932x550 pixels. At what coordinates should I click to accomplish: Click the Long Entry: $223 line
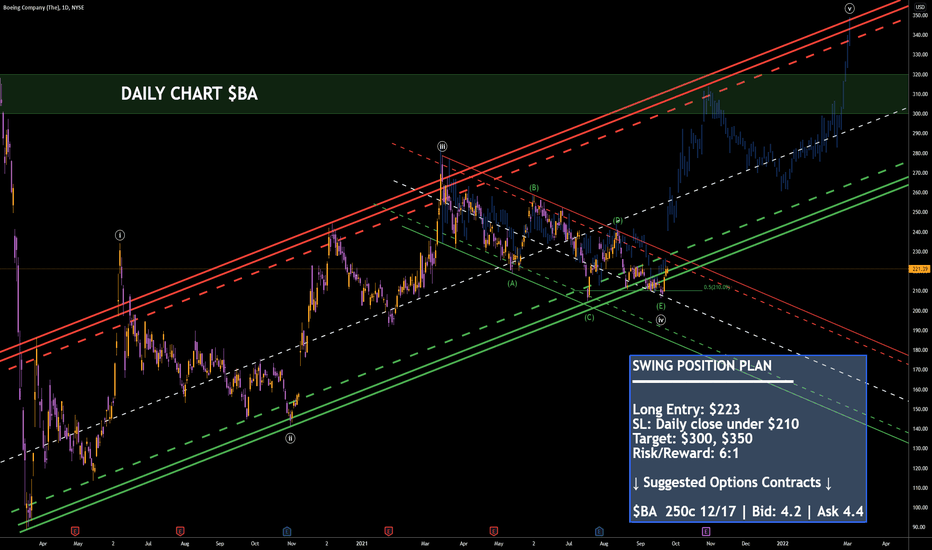(686, 409)
